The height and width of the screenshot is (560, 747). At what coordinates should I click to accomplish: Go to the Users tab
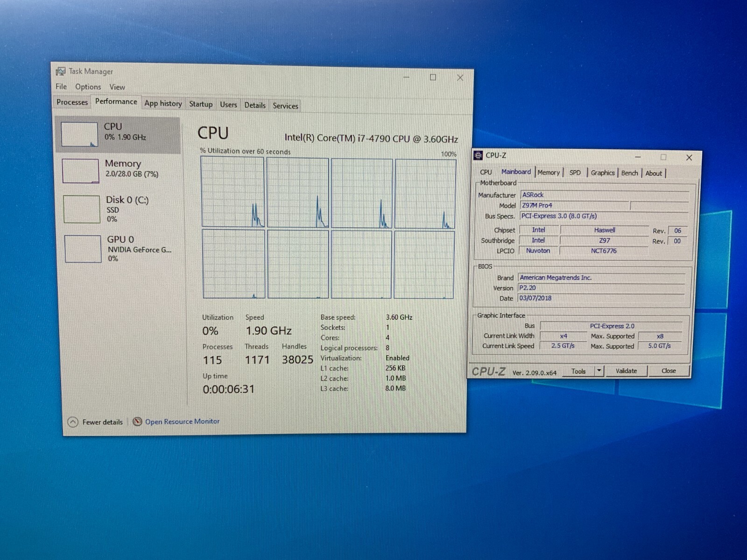tap(228, 105)
